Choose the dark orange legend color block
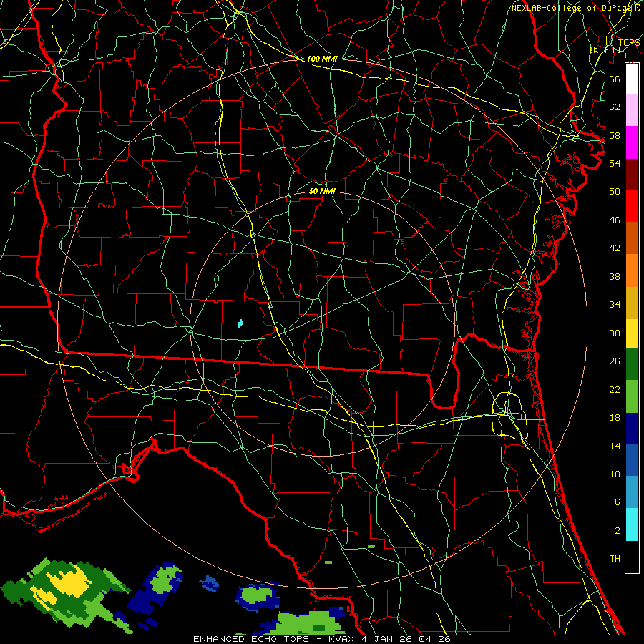The height and width of the screenshot is (644, 644). (632, 238)
